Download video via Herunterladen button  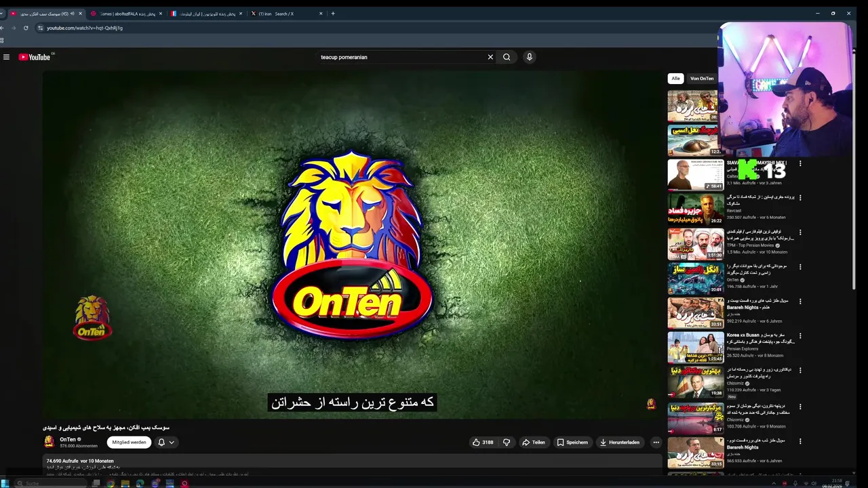pos(620,443)
